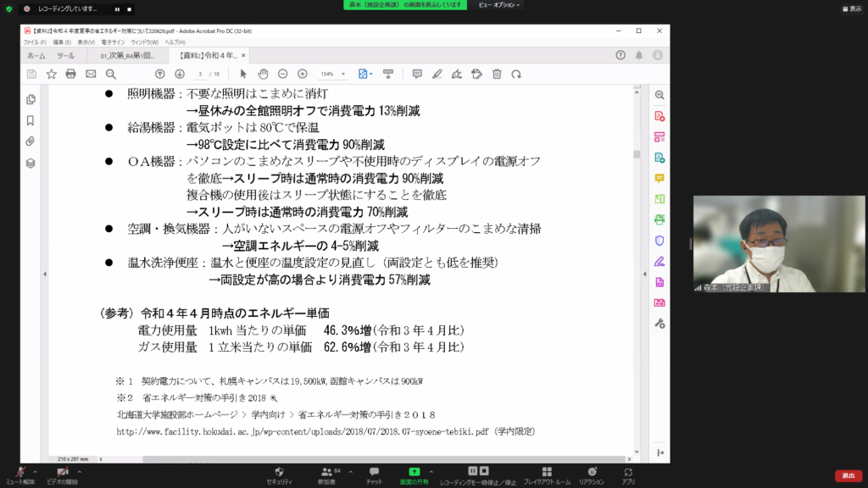Pause the Zoom recording at bottom bar

coord(473,471)
